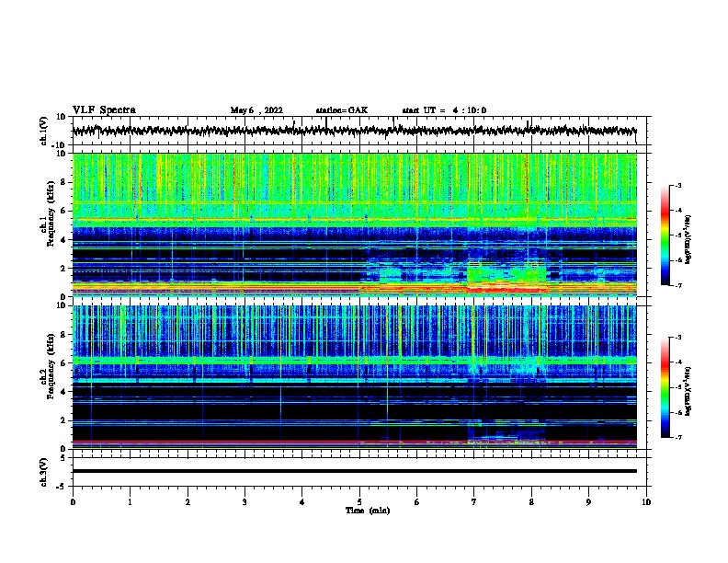Click time axis tick label "0"

[73, 502]
